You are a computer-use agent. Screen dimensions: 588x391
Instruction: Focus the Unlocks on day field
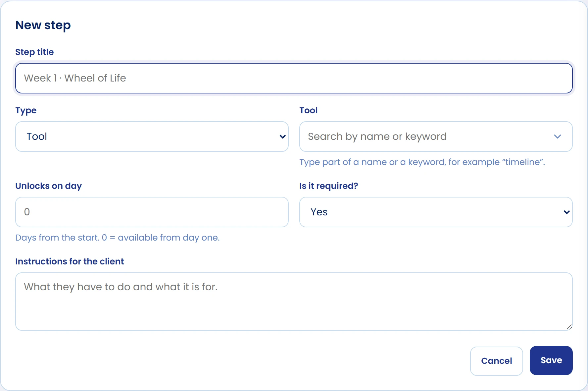[x=152, y=212]
